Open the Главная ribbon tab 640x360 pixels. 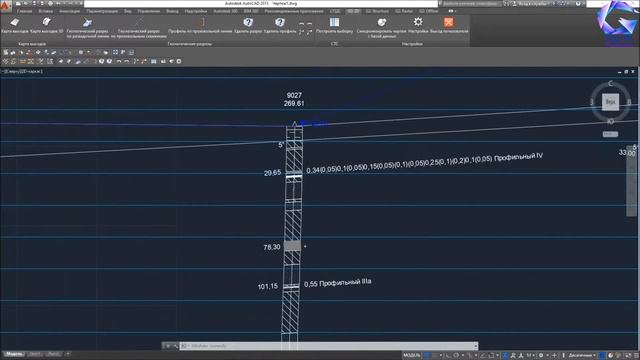click(24, 11)
